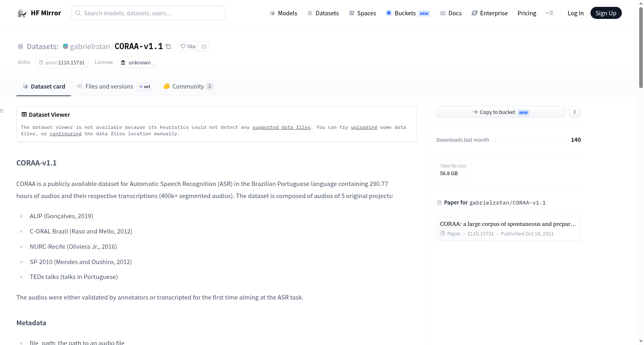Select the Dataset card tab

(43, 87)
